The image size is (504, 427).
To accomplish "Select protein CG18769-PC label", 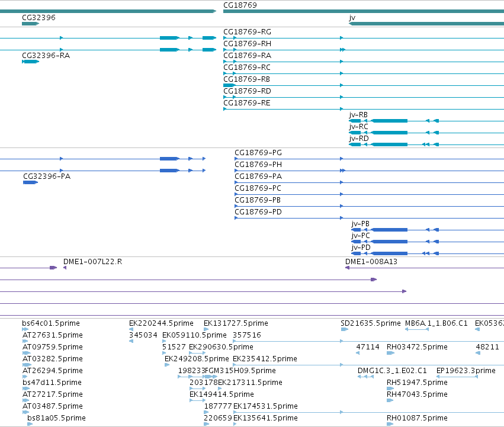I will point(258,188).
